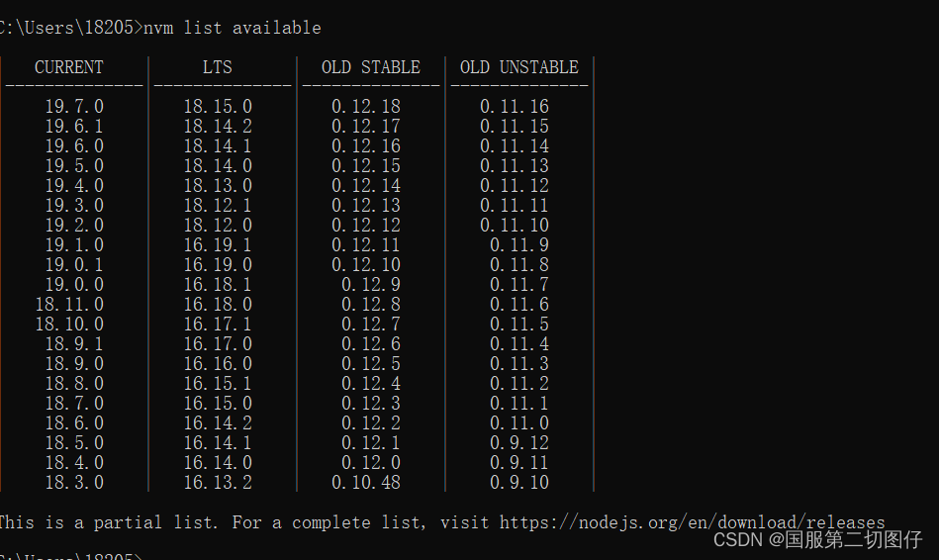Click version 19.2.0
Image resolution: width=939 pixels, height=560 pixels.
click(x=74, y=226)
